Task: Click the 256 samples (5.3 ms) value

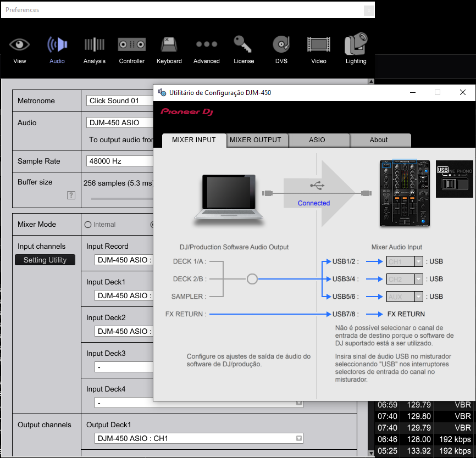Action: click(x=118, y=183)
